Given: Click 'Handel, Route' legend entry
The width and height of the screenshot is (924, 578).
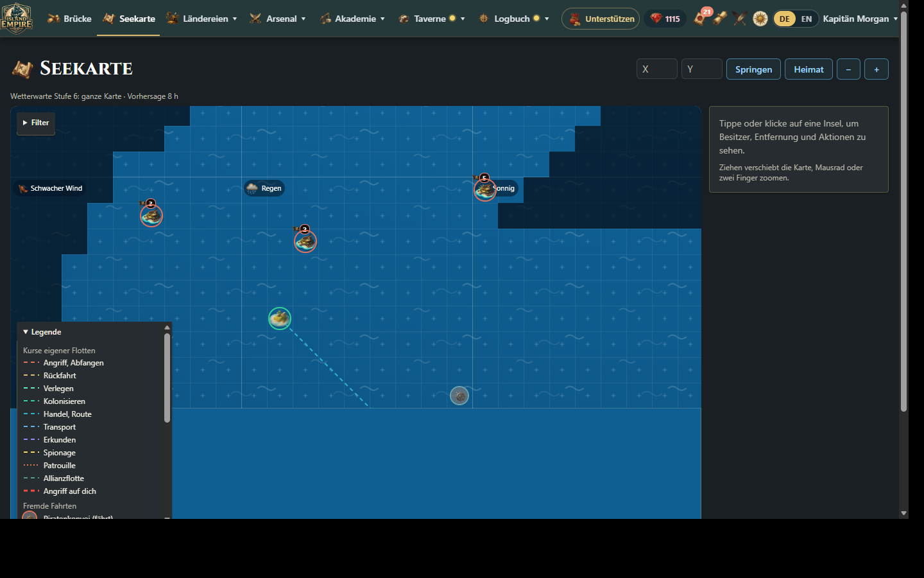Looking at the screenshot, I should point(57,414).
